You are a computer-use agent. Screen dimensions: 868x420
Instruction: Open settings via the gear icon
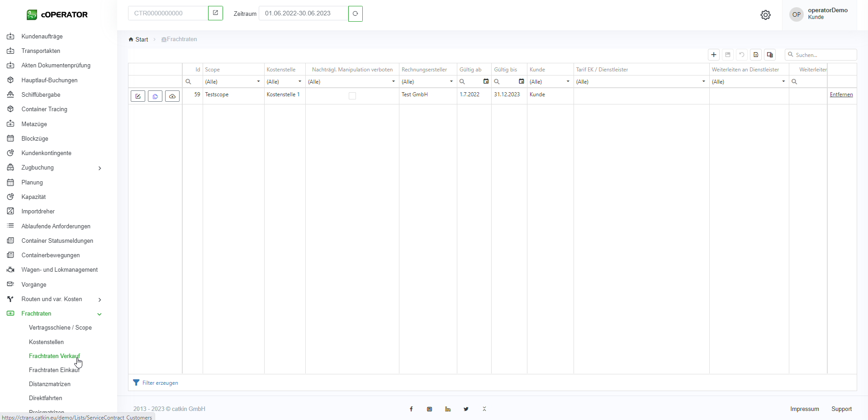(765, 15)
